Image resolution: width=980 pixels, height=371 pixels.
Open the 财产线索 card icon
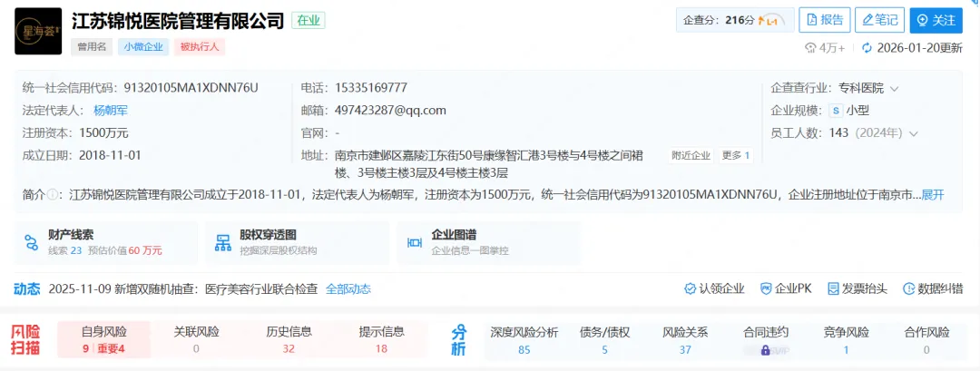31,242
